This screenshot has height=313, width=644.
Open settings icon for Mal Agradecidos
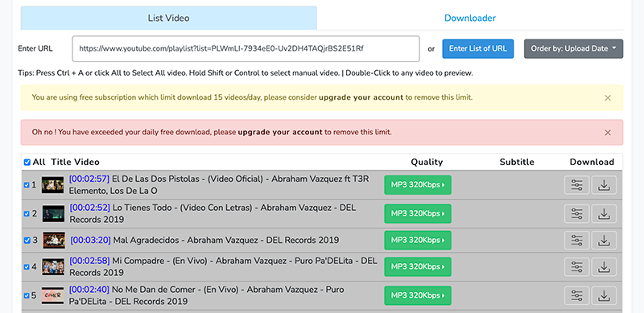[x=576, y=241]
